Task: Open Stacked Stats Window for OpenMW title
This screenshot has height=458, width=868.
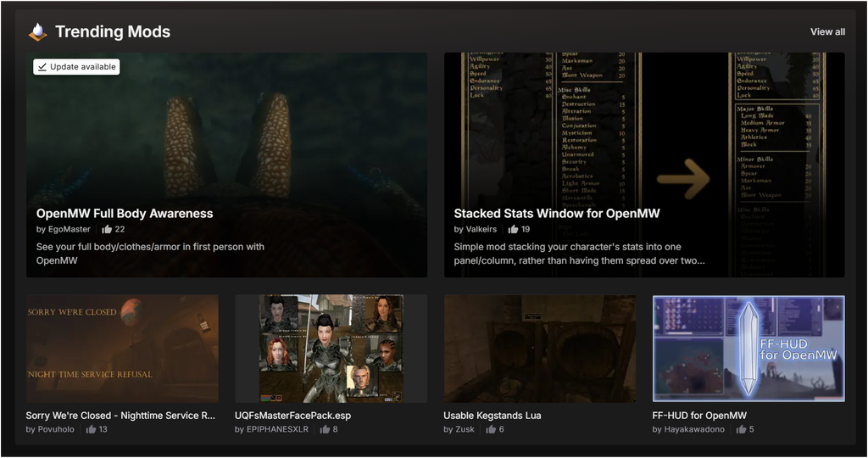Action: (557, 213)
